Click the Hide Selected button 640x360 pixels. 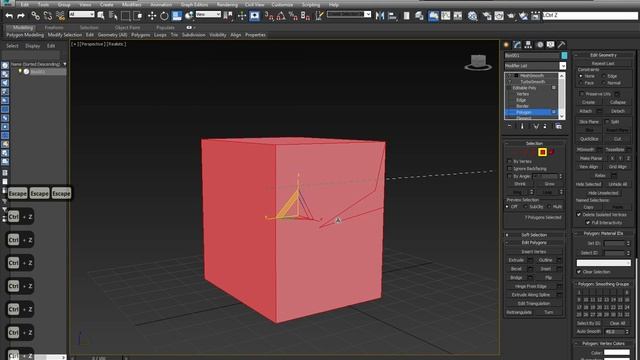pyautogui.click(x=588, y=184)
